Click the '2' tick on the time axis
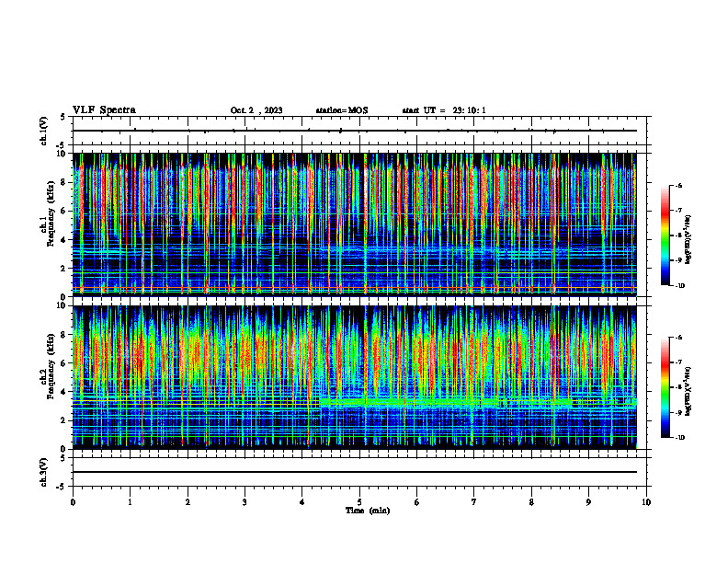This screenshot has width=728, height=563. pyautogui.click(x=188, y=502)
